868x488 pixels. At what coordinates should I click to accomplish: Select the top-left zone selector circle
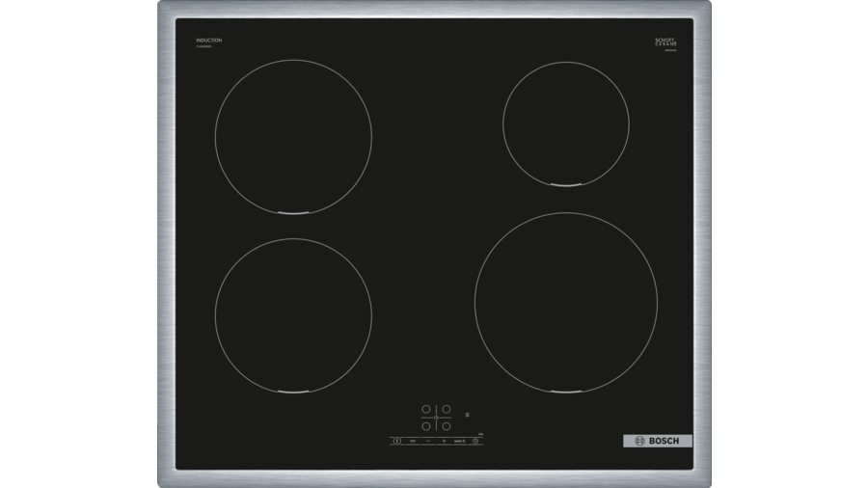(x=426, y=409)
